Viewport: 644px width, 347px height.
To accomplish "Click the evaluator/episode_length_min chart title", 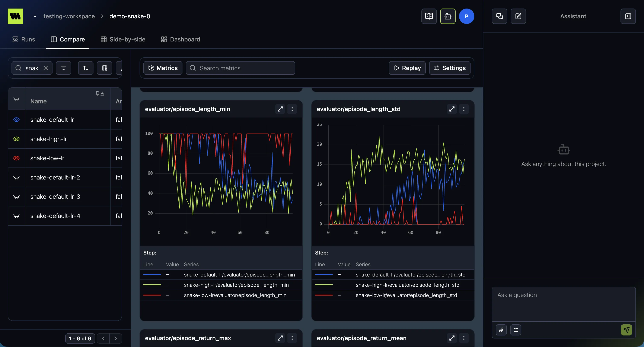I will click(188, 109).
